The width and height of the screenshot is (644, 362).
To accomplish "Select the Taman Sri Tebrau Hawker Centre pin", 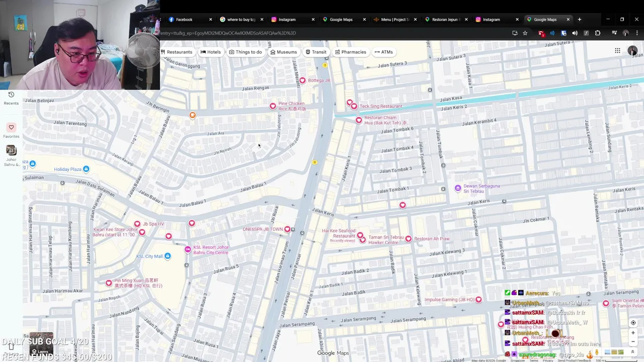I will 363,240.
